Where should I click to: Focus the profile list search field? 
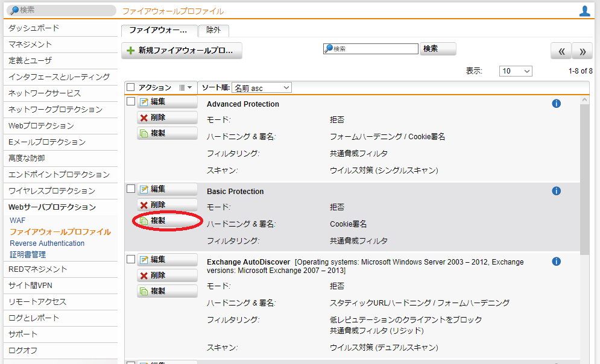click(370, 49)
